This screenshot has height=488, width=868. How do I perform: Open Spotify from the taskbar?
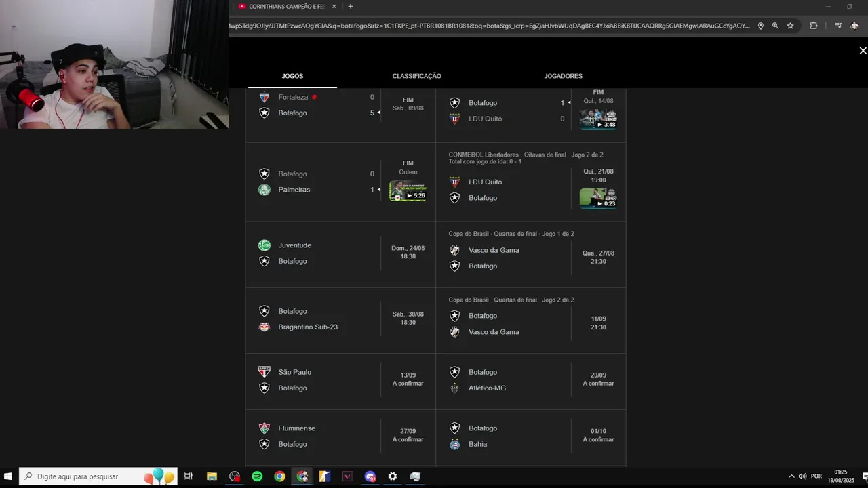coord(257,476)
